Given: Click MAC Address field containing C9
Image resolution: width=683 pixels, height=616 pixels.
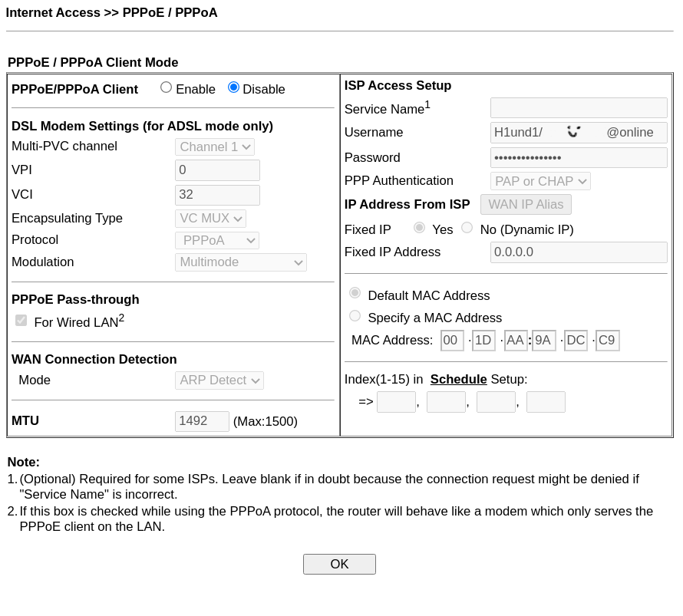Looking at the screenshot, I should tap(608, 340).
